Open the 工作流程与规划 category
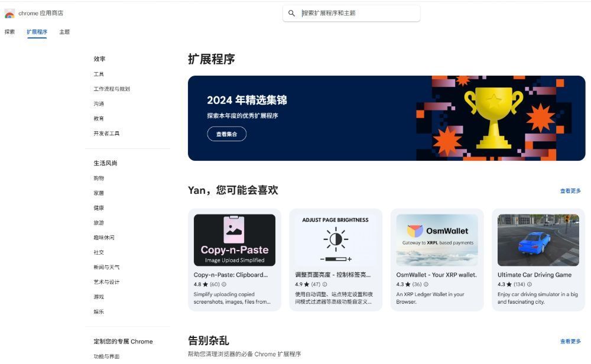Screen dimensions: 591x364 click(112, 89)
